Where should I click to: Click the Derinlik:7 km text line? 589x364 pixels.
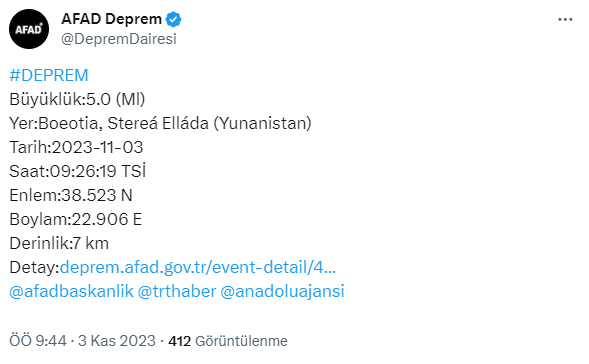59,243
